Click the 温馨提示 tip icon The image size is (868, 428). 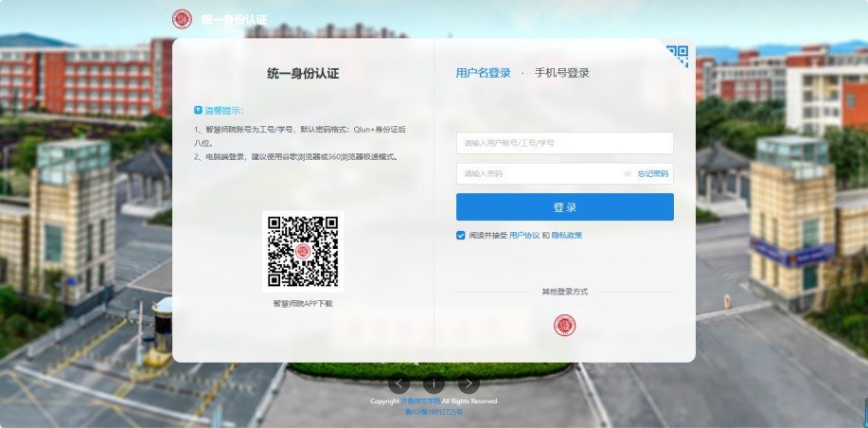pos(198,110)
